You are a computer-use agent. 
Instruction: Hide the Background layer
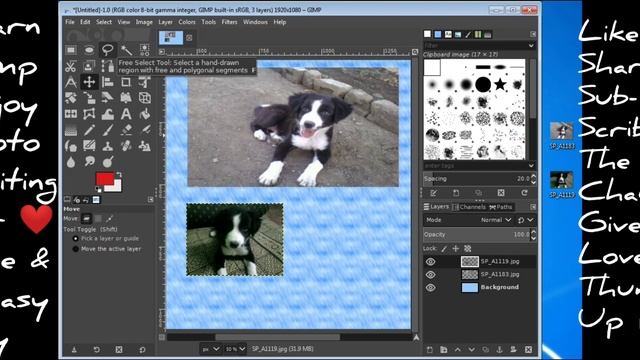[x=430, y=288]
